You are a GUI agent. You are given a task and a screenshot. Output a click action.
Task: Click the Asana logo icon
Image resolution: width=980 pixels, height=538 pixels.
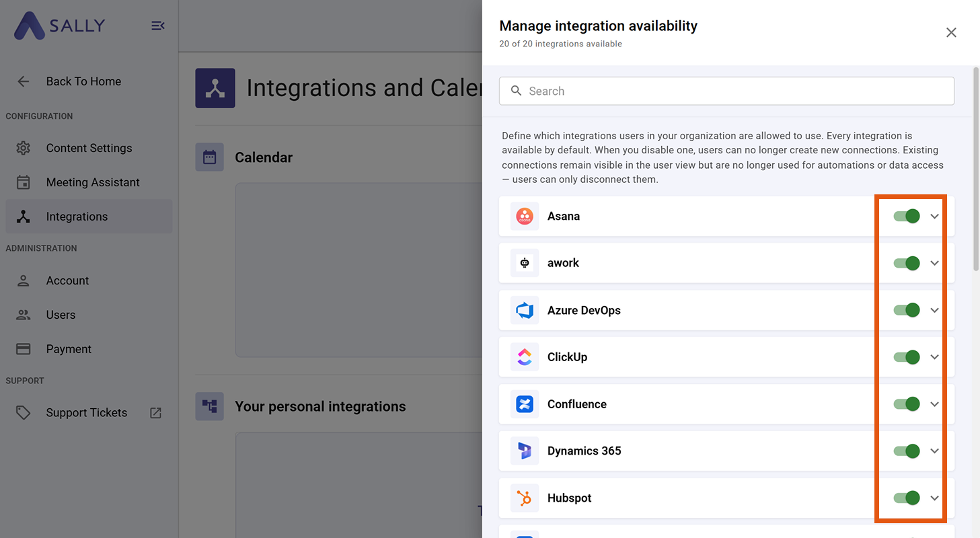click(524, 217)
